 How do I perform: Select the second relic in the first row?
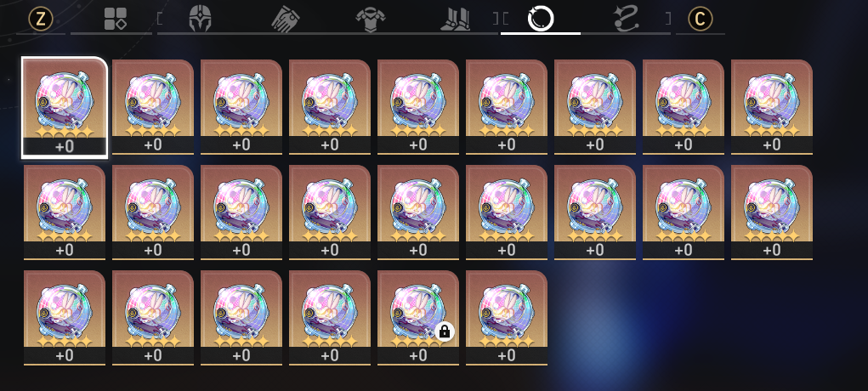coord(153,107)
